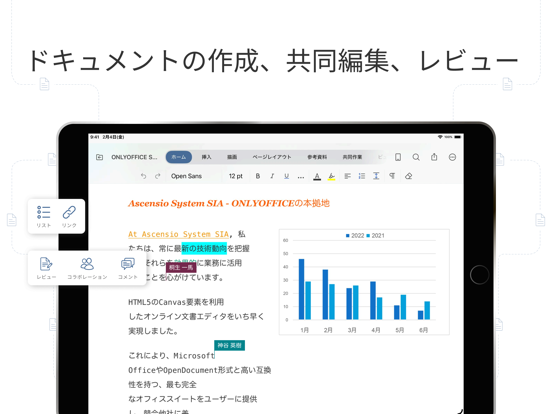Click the 9:41 status bar time

95,137
